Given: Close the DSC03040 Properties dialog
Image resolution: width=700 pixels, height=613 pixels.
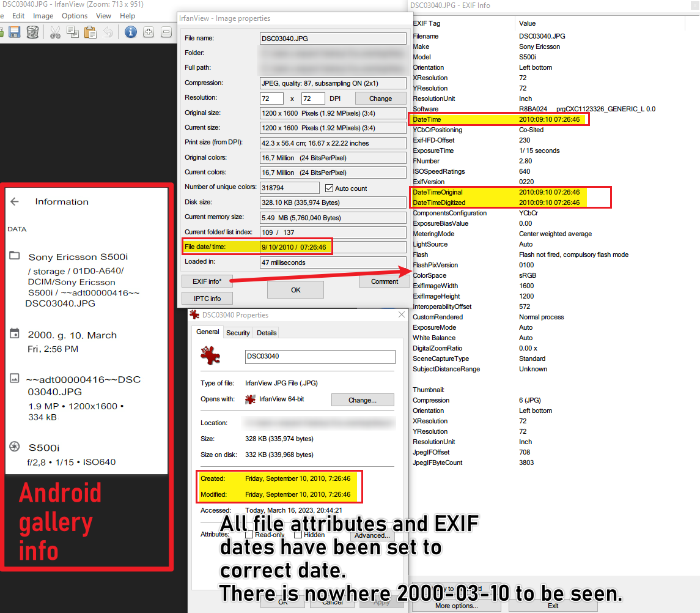Looking at the screenshot, I should click(402, 314).
